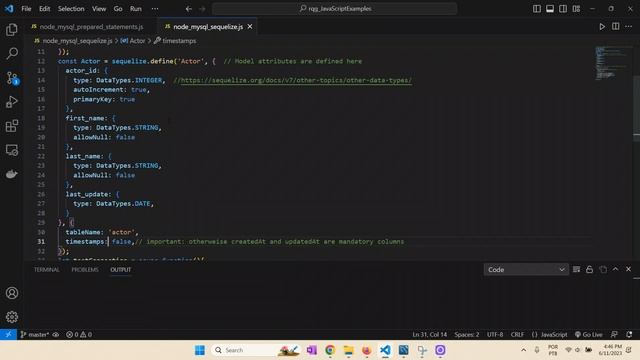Open the Edit menu
The width and height of the screenshot is (640, 360).
(x=44, y=9)
